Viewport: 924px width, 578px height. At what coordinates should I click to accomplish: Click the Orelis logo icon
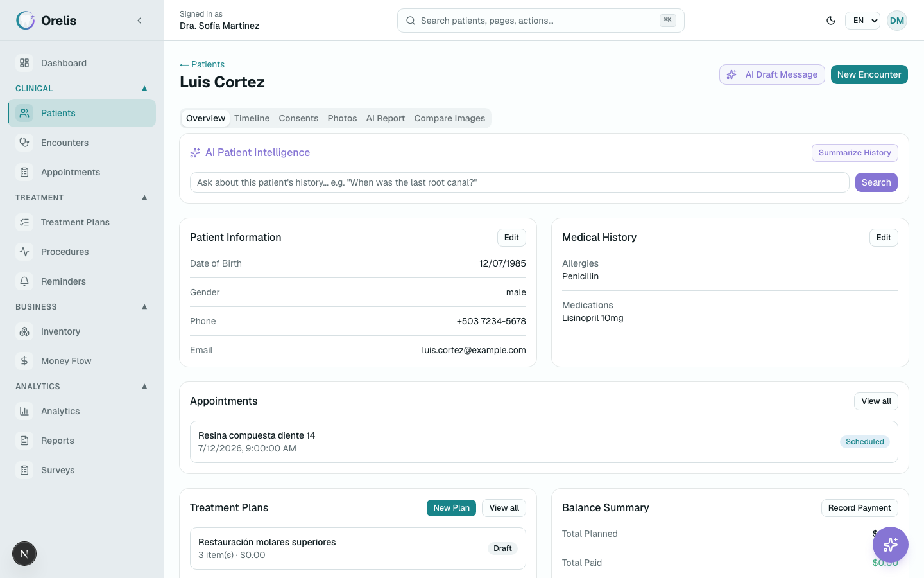coord(26,21)
